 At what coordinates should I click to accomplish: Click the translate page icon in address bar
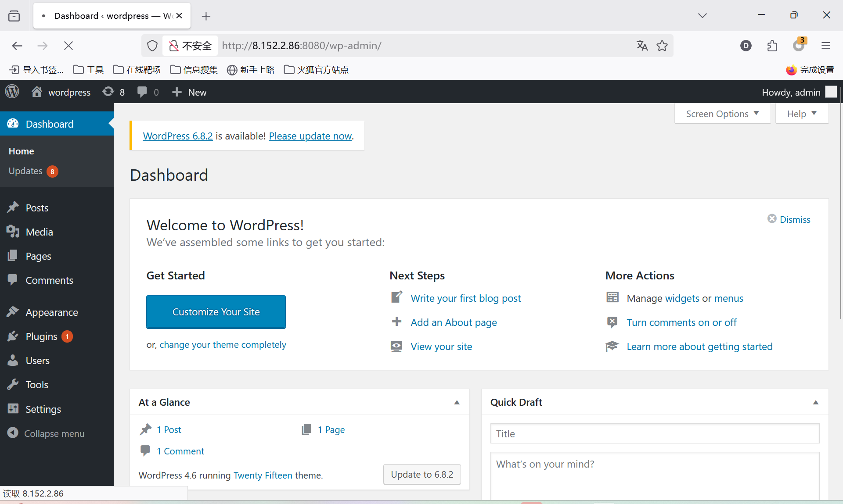[642, 46]
